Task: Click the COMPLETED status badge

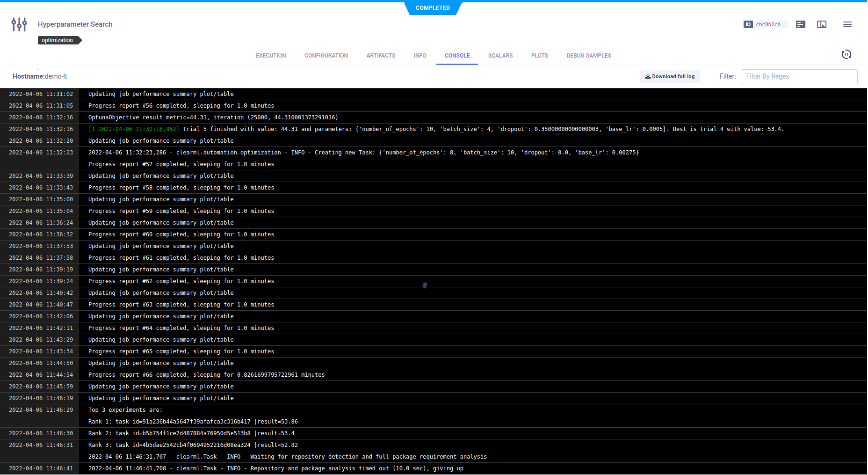Action: pos(433,8)
